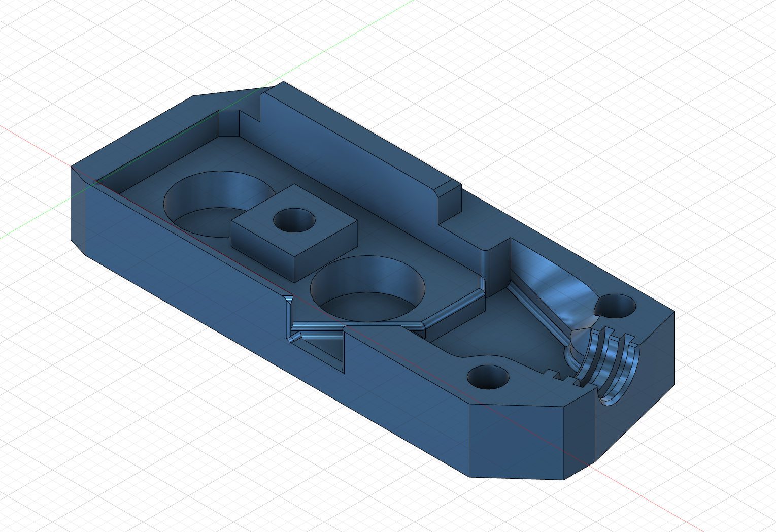Viewport: 776px width, 532px height.
Task: Select the small hole in the square boss
Action: pyautogui.click(x=294, y=221)
